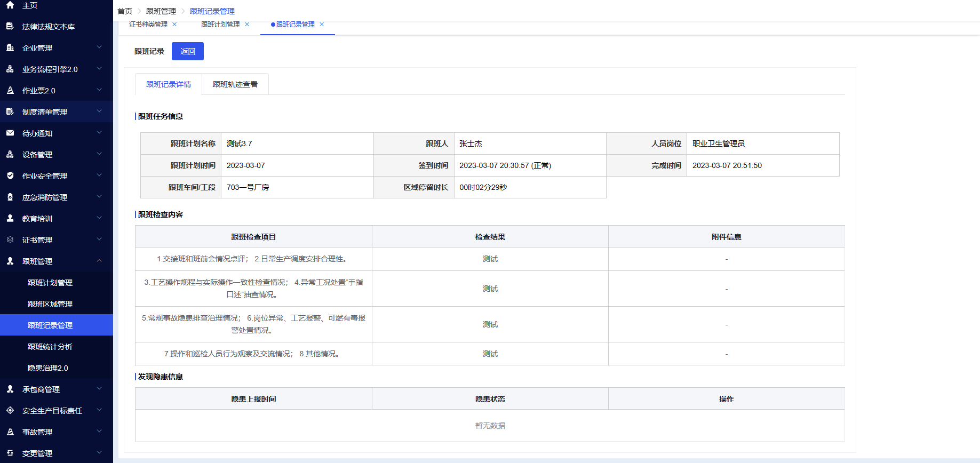Click the 首页 breadcrumb link
The height and width of the screenshot is (463, 980).
pos(125,11)
